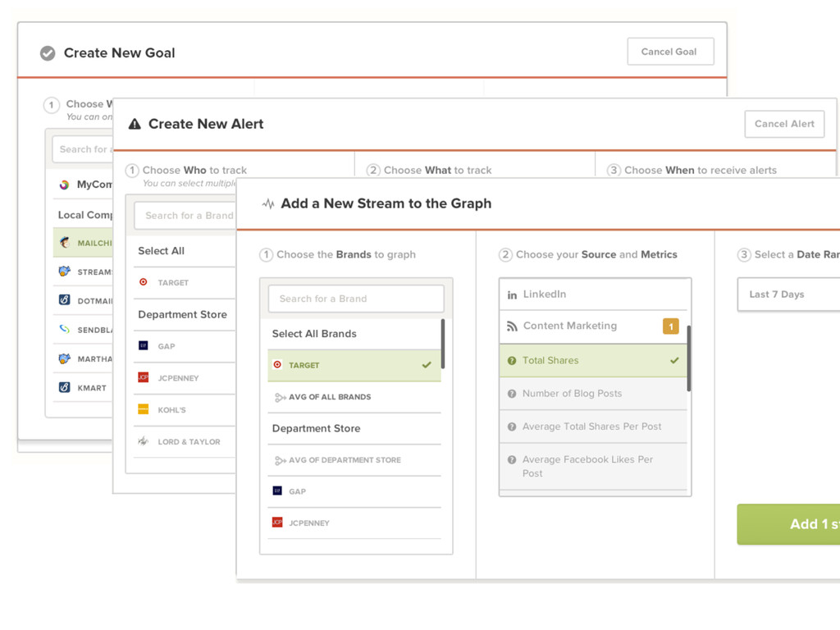Click help icon beside Number of Blog Posts

[x=512, y=394]
